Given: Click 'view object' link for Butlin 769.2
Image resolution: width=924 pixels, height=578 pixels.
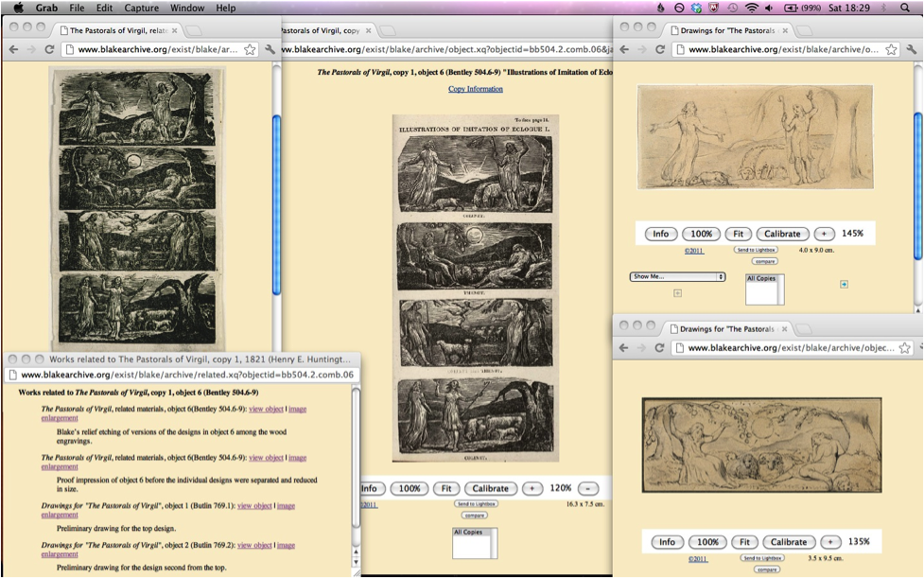Looking at the screenshot, I should click(x=254, y=545).
